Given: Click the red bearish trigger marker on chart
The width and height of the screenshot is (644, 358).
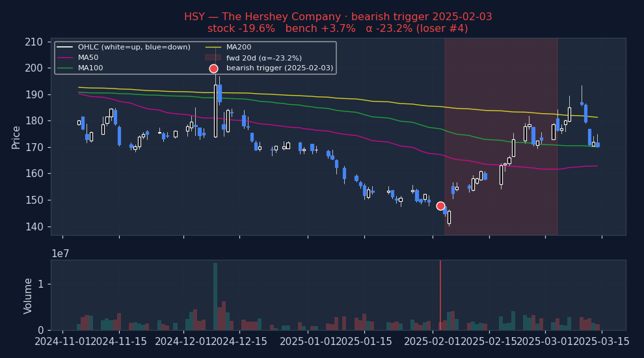Looking at the screenshot, I should pyautogui.click(x=440, y=206).
